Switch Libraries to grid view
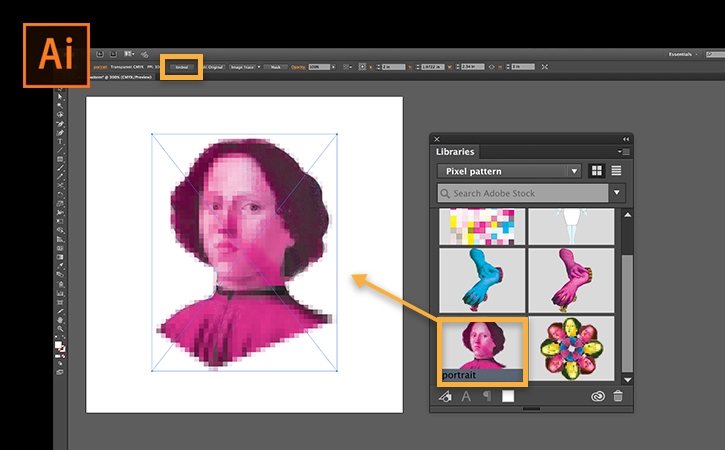 pyautogui.click(x=597, y=171)
